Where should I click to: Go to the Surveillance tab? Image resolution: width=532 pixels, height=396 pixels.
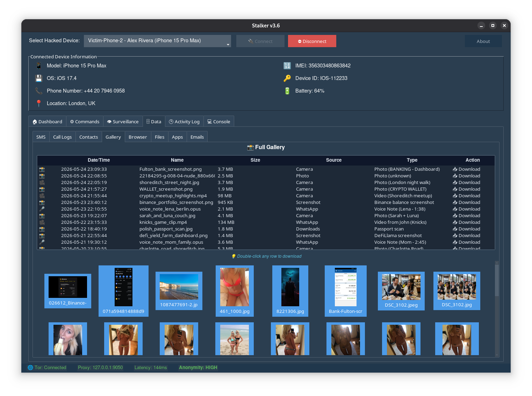tap(123, 122)
